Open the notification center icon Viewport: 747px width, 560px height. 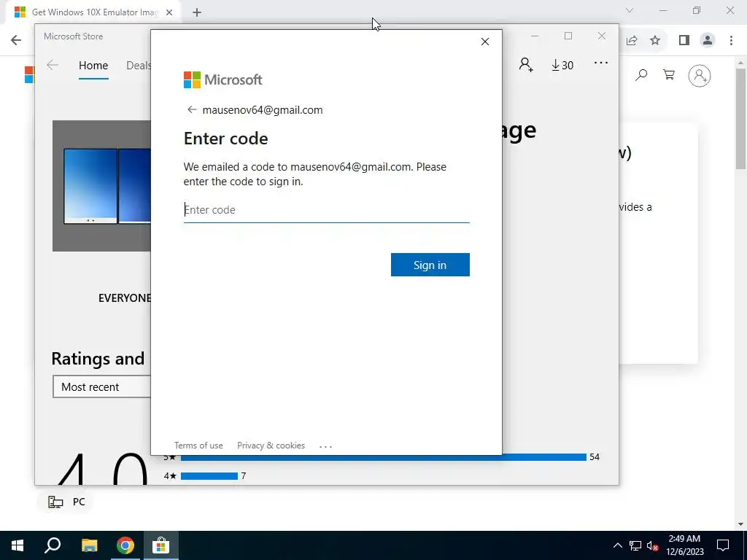(723, 545)
